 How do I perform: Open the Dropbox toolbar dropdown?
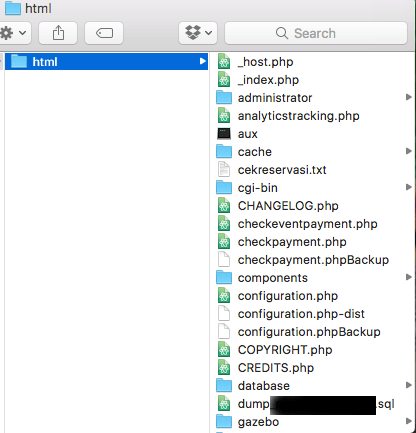tap(198, 33)
